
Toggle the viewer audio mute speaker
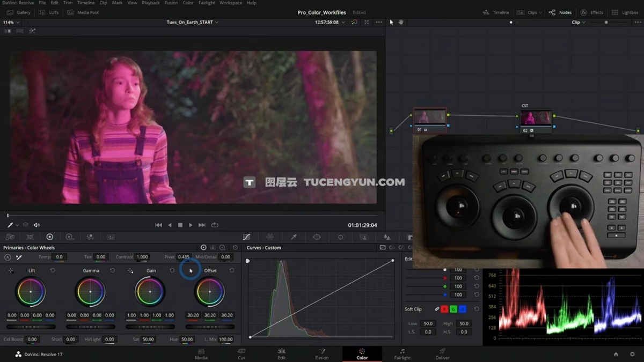pos(36,225)
